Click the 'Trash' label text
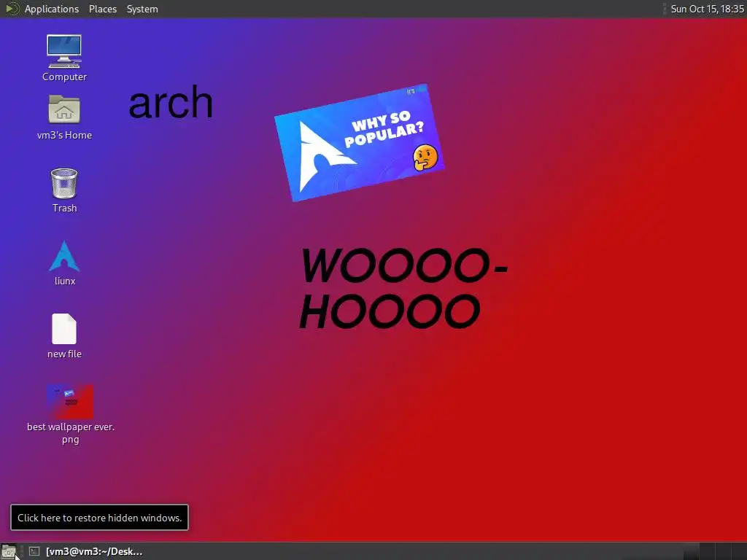747x560 pixels. tap(65, 208)
